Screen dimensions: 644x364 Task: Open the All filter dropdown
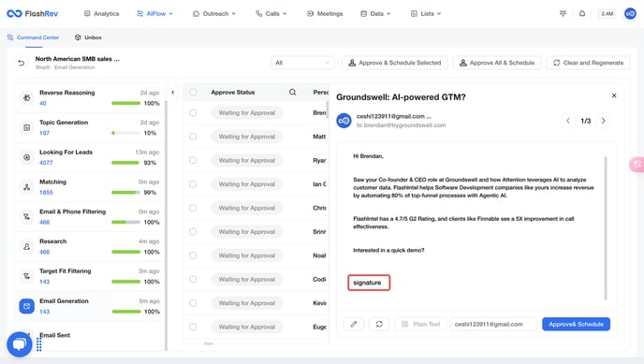[301, 63]
